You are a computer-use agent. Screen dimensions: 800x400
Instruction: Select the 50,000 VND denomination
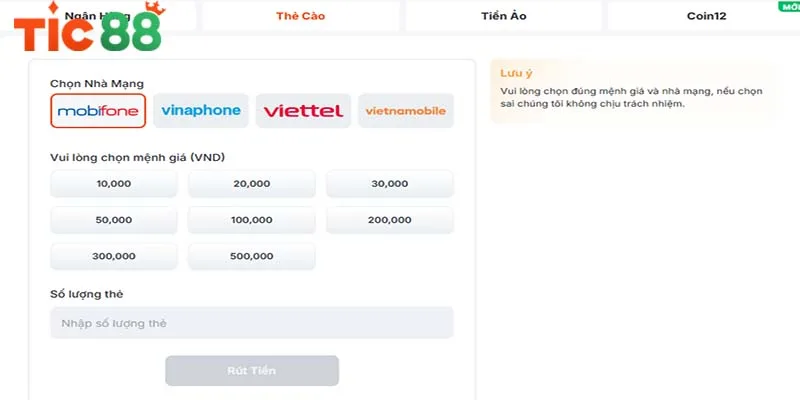pyautogui.click(x=114, y=220)
